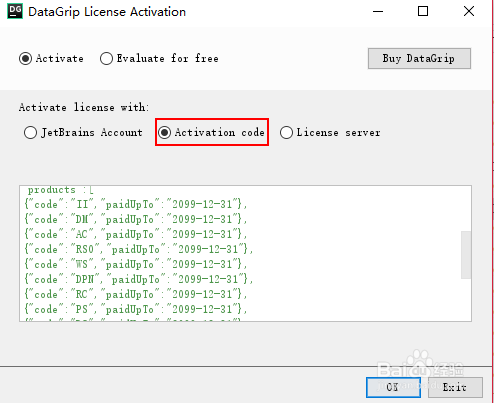Click the line with code "AC"
Viewport: 494px width, 403px height.
click(x=136, y=234)
